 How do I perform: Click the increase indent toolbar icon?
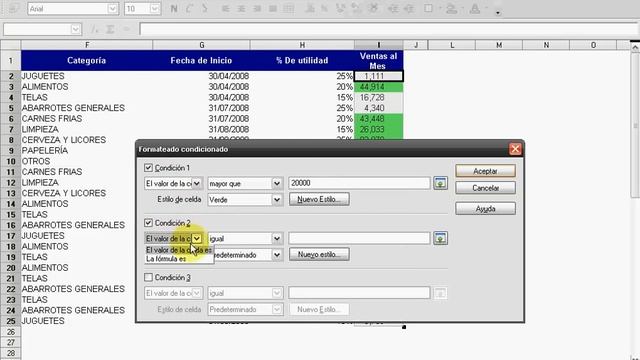(409, 9)
